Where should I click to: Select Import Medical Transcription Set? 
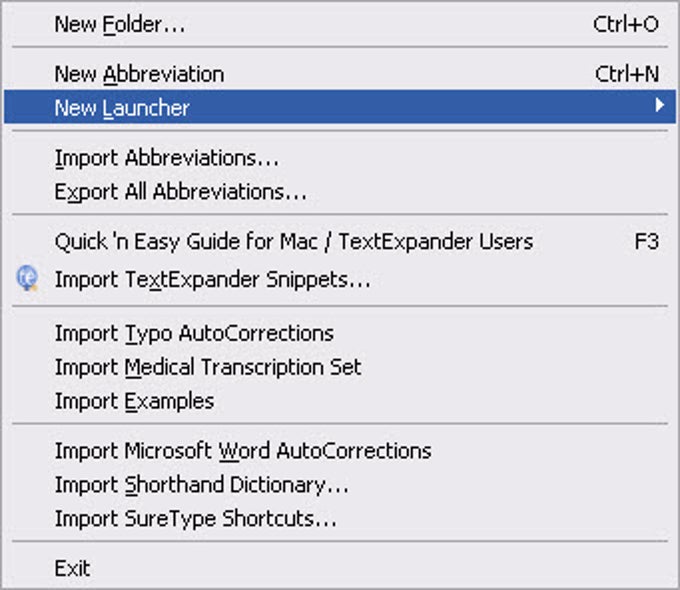(208, 367)
